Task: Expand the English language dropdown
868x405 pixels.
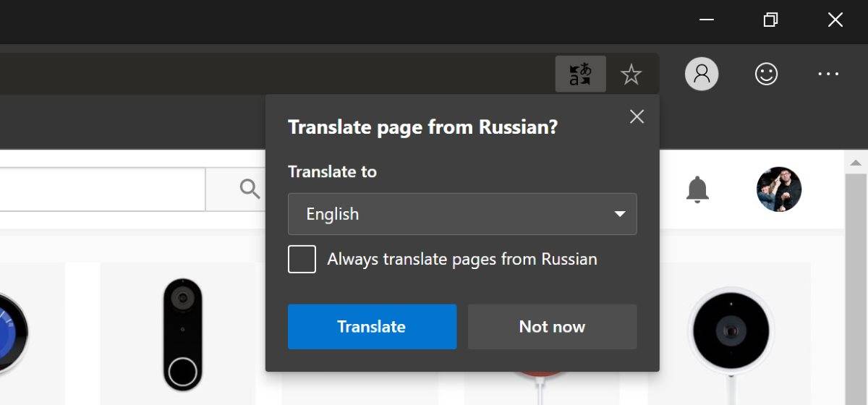Action: pyautogui.click(x=462, y=214)
